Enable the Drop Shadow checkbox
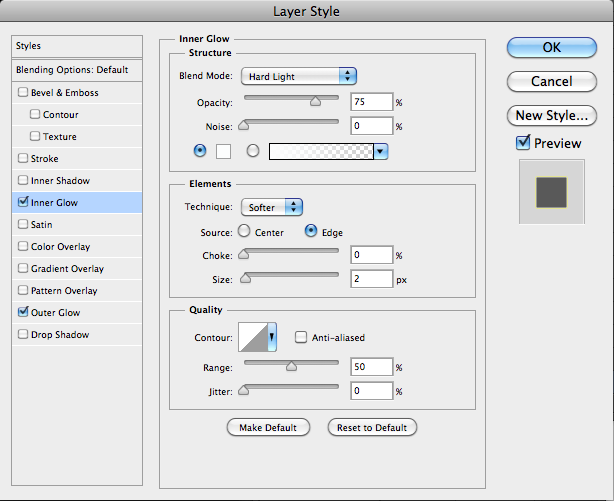This screenshot has height=501, width=614. pos(23,335)
